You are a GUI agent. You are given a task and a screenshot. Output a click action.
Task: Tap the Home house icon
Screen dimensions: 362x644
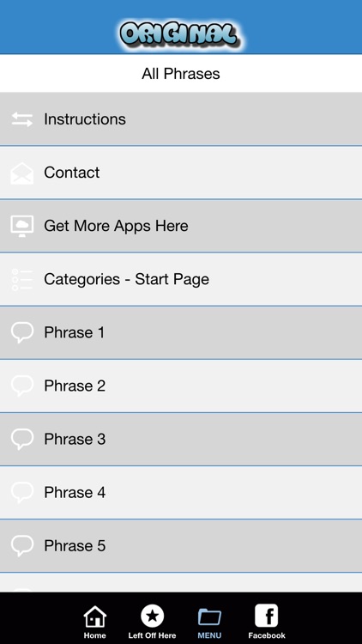95,617
